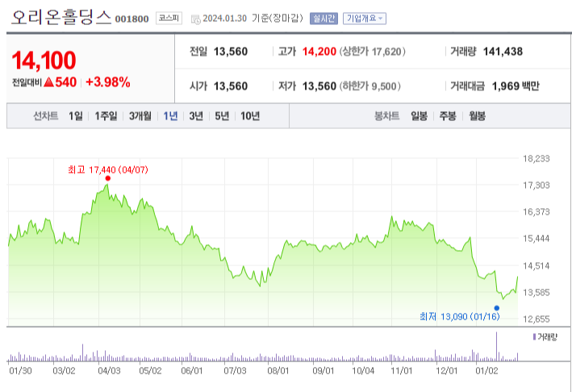This screenshot has height=392, width=572.
Task: Select the 1년 line chart tab
Action: tap(170, 116)
